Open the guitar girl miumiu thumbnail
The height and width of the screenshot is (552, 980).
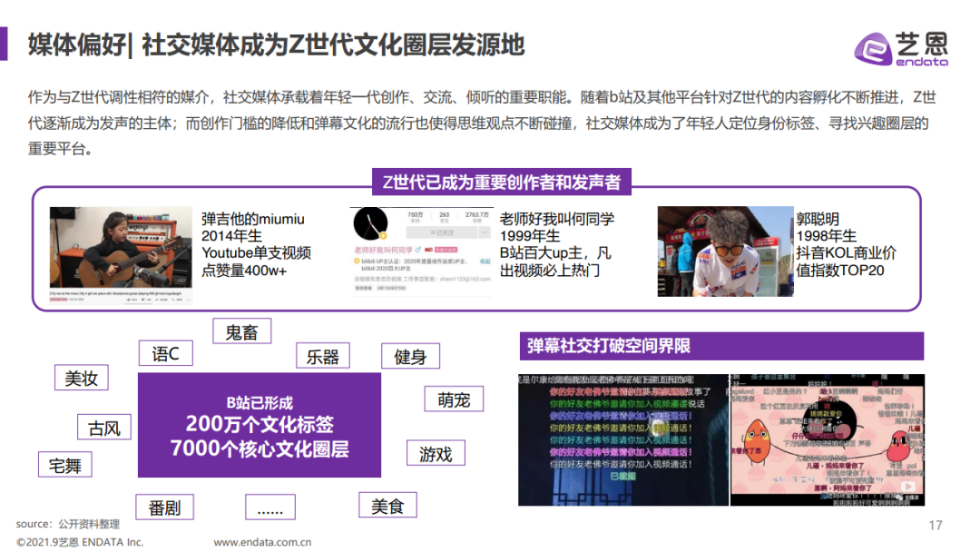[121, 255]
